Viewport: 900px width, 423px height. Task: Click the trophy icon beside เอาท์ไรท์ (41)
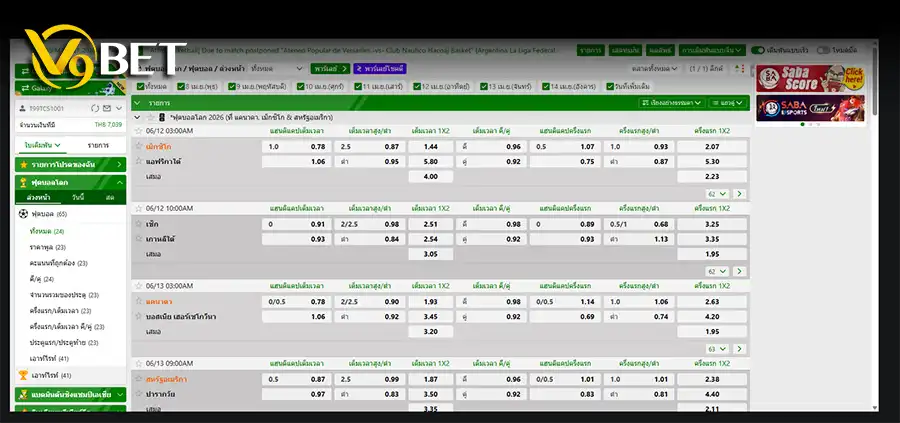(23, 375)
